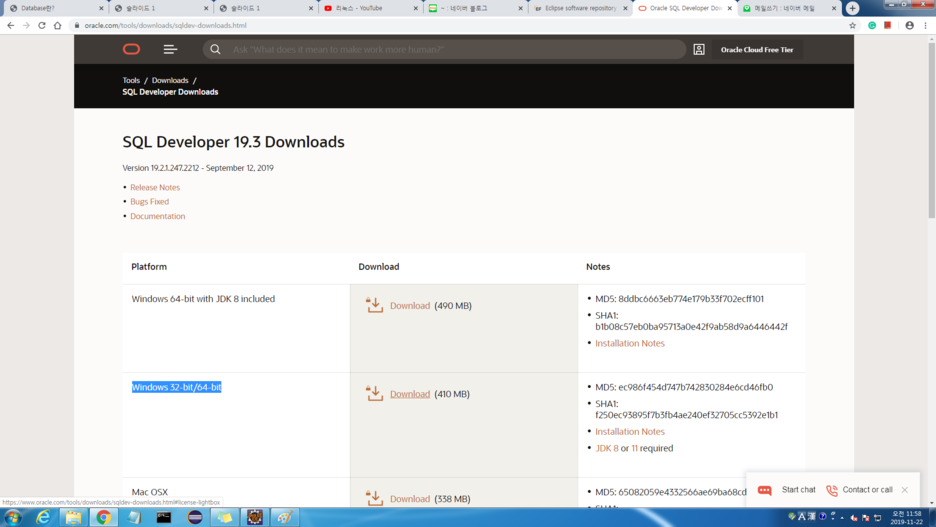Open the Chrome three-dot menu
Screen dimensions: 936x527
coord(926,26)
